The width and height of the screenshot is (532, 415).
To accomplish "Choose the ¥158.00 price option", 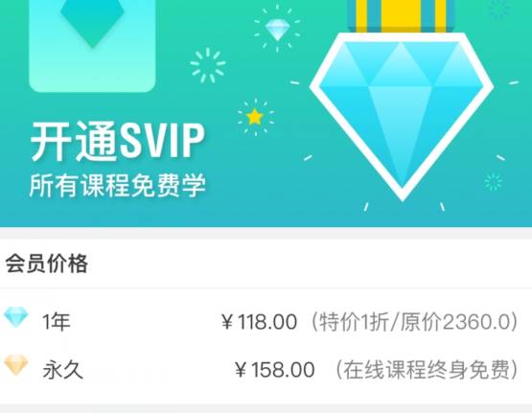I will tap(274, 370).
